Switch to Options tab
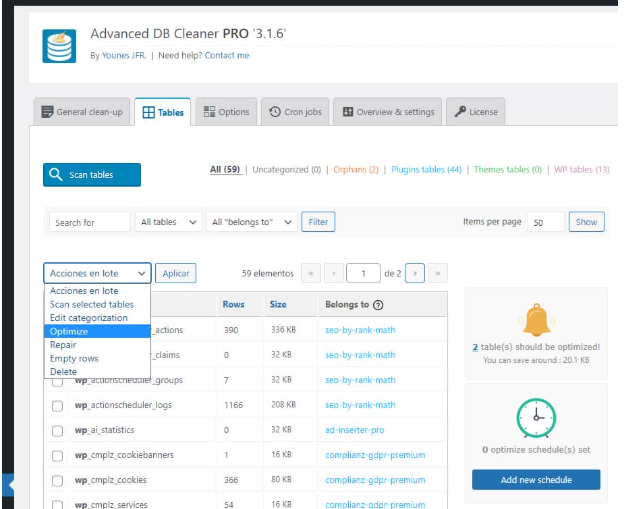 (226, 112)
